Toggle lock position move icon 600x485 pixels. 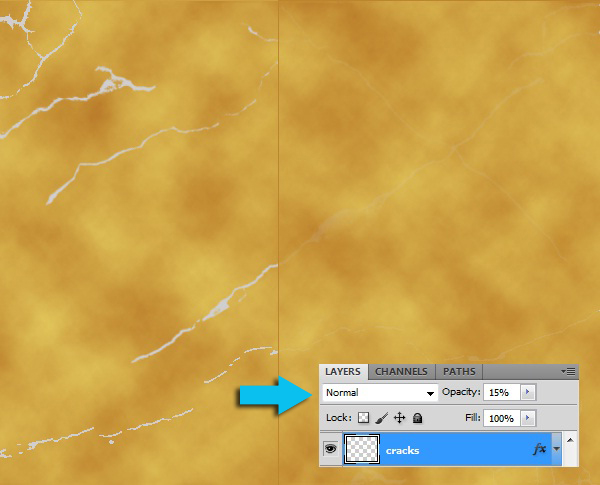(399, 418)
